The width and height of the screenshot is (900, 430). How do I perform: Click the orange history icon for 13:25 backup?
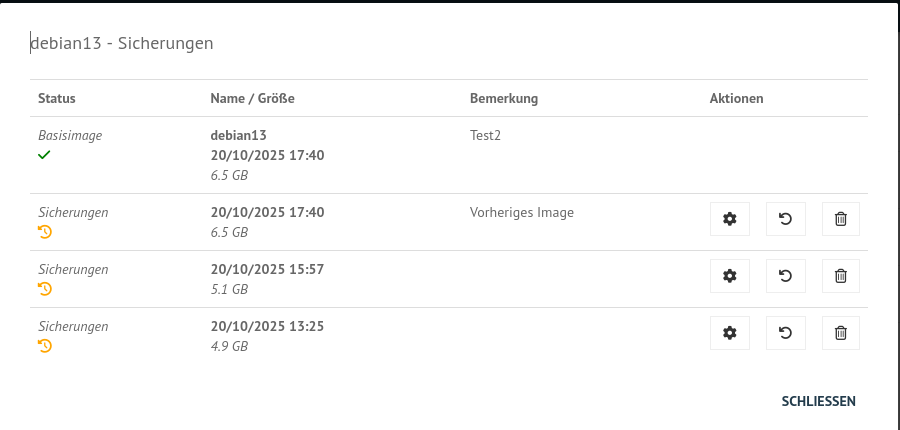pos(44,346)
